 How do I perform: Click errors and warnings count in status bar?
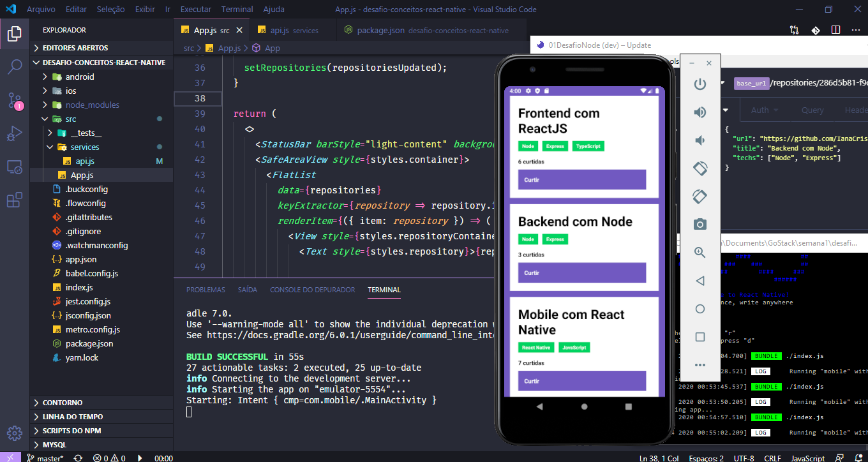108,458
